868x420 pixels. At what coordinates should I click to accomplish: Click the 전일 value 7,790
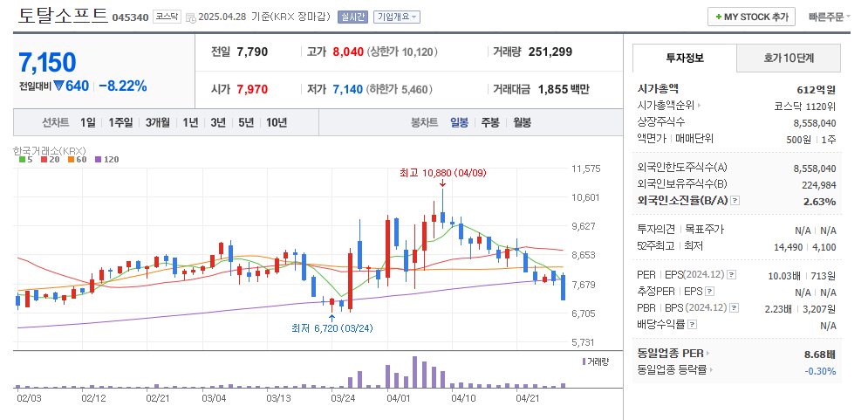[x=252, y=52]
